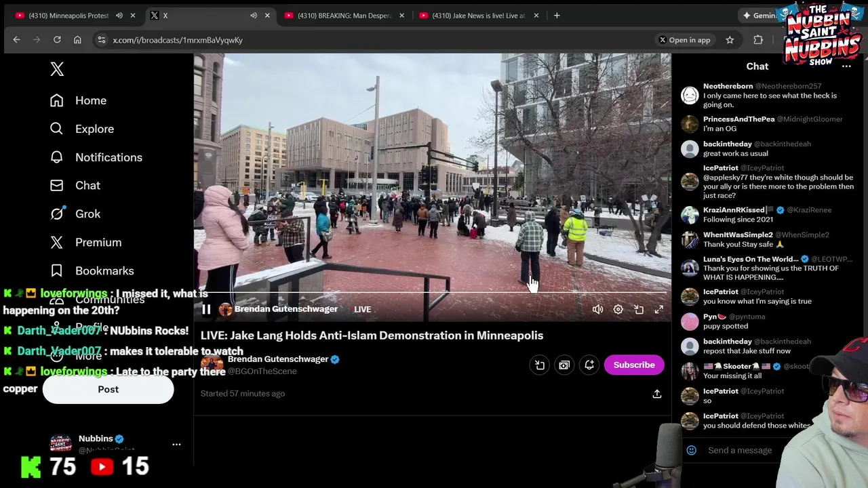The width and height of the screenshot is (868, 488).
Task: Open Brendan Gutenschwager profile name link
Action: click(278, 359)
